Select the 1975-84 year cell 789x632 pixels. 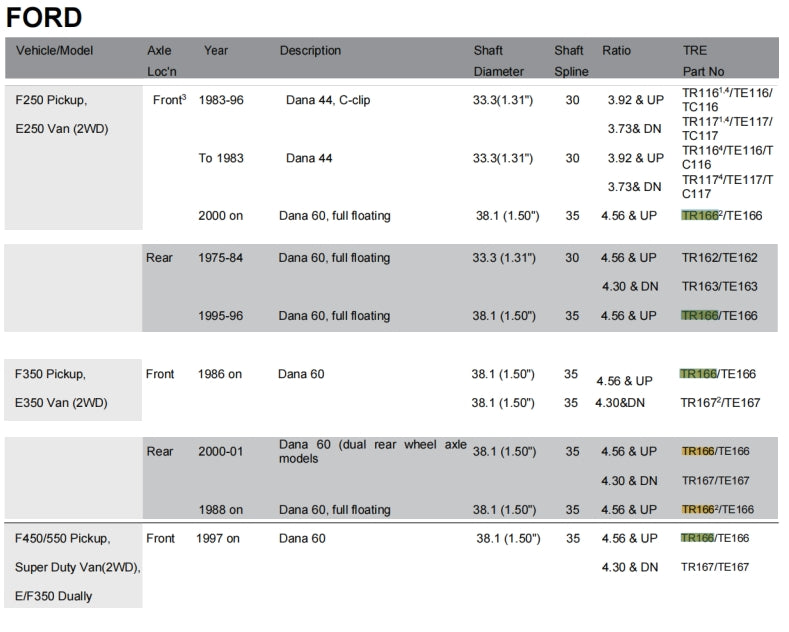point(221,258)
